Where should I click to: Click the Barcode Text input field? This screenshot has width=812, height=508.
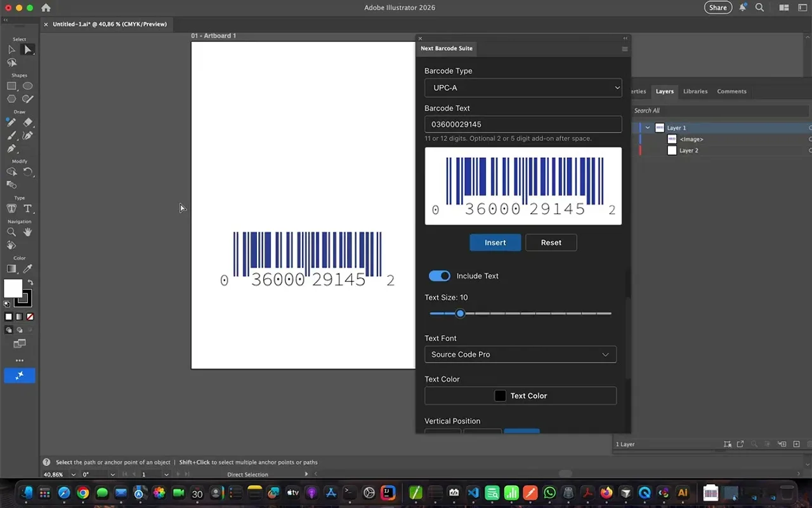[x=523, y=124]
